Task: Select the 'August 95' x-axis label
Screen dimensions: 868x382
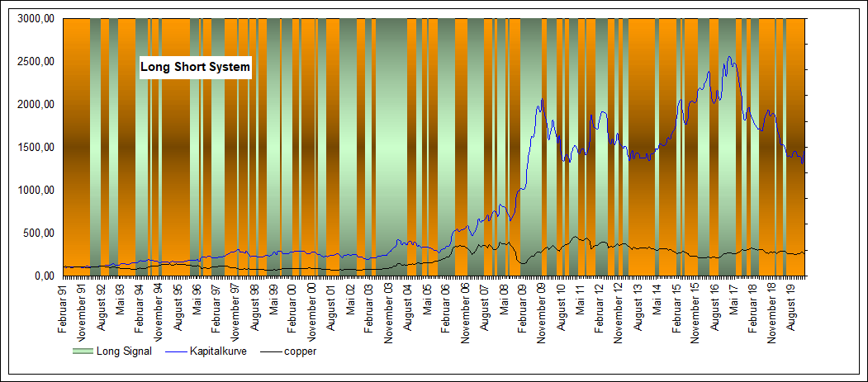Action: coord(178,308)
